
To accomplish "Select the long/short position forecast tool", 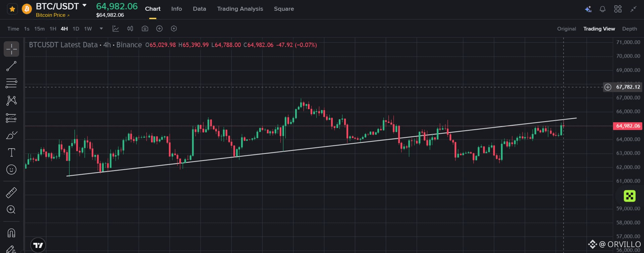I will [x=11, y=118].
